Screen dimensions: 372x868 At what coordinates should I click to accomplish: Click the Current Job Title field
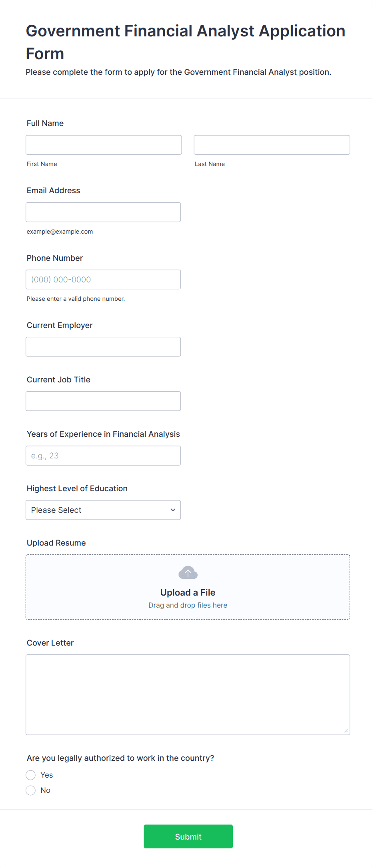click(x=103, y=401)
